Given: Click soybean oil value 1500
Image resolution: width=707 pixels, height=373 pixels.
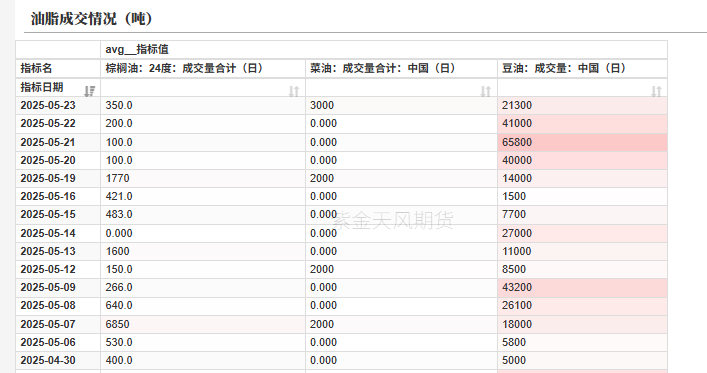Looking at the screenshot, I should [x=514, y=197].
